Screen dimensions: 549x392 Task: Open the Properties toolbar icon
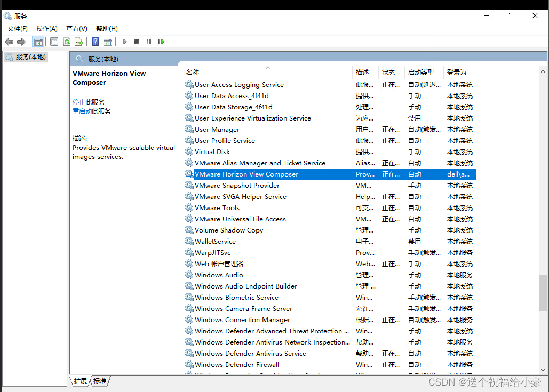tap(54, 42)
